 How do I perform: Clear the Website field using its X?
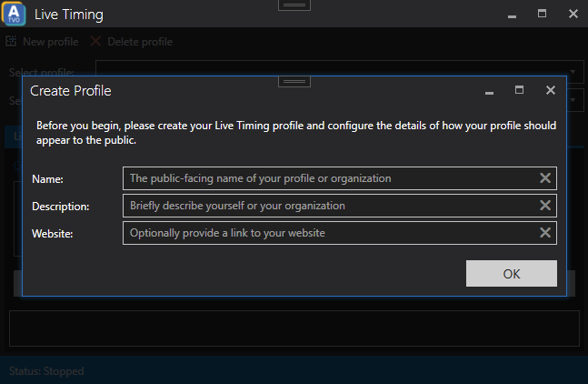coord(545,233)
